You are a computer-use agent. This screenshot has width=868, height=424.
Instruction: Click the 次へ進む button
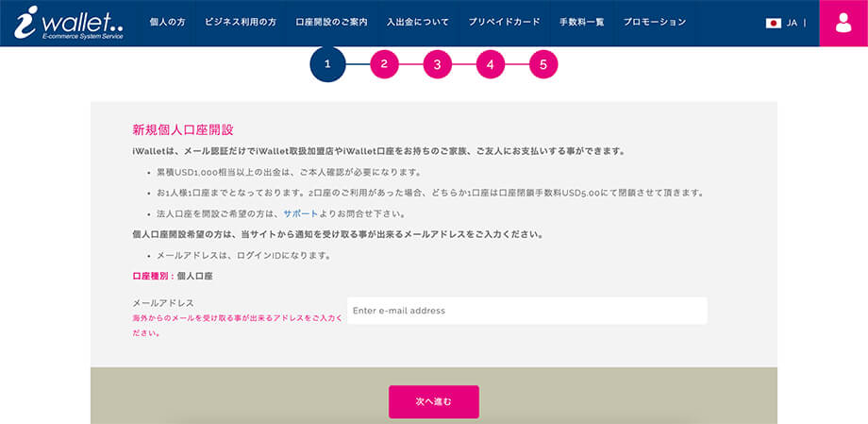[433, 402]
